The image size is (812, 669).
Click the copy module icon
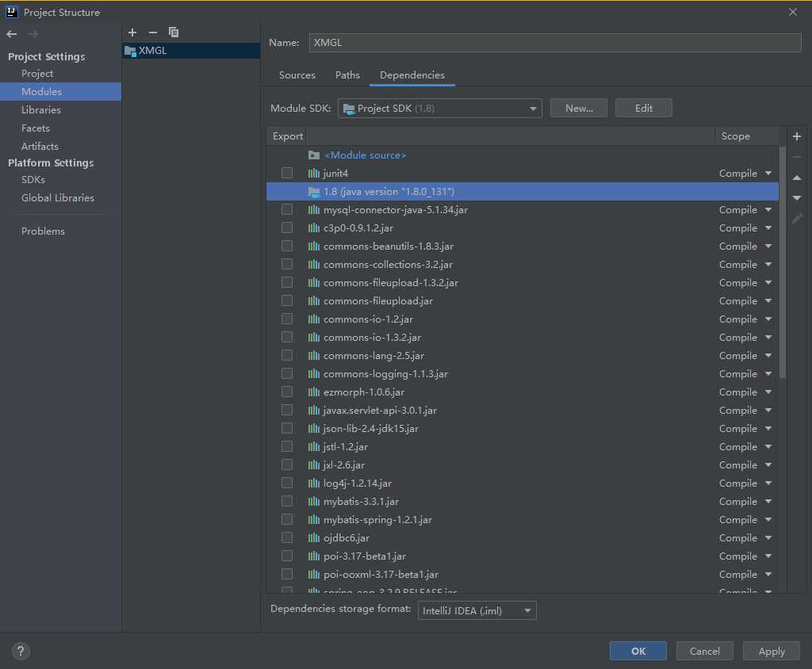pyautogui.click(x=174, y=32)
